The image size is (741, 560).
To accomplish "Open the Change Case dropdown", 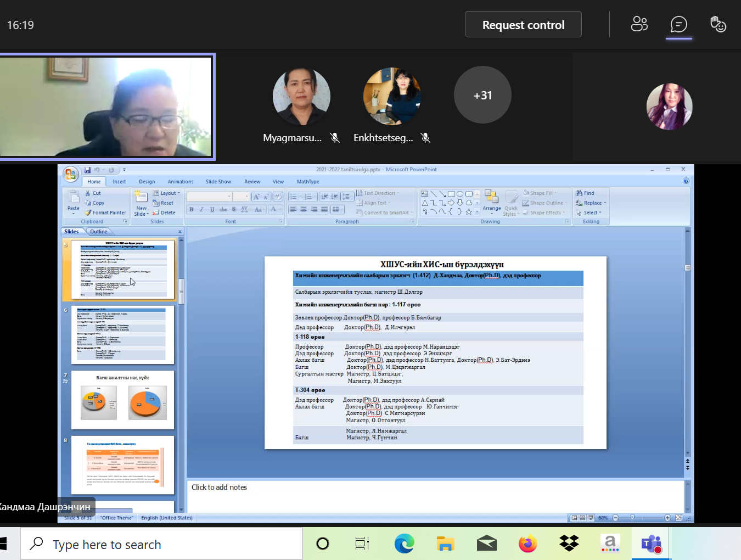I will click(259, 210).
